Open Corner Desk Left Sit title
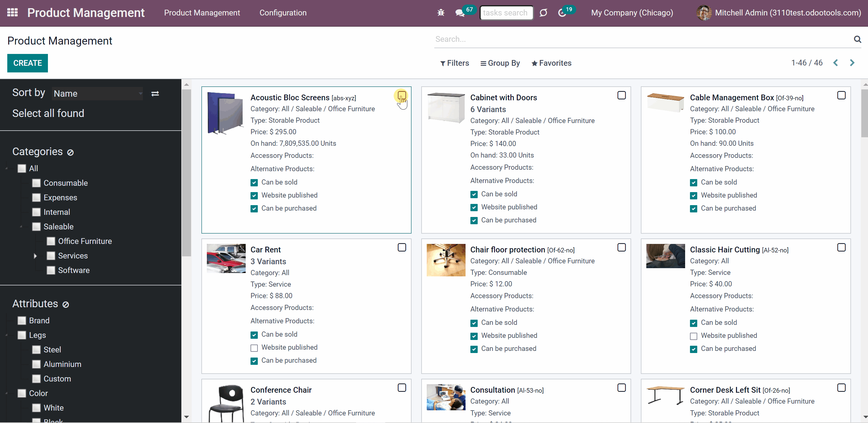 click(725, 390)
